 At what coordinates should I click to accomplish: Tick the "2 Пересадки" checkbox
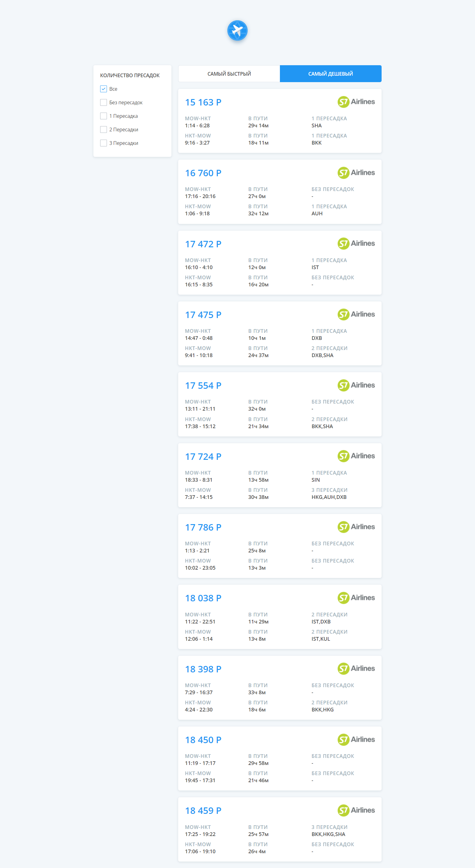[103, 129]
